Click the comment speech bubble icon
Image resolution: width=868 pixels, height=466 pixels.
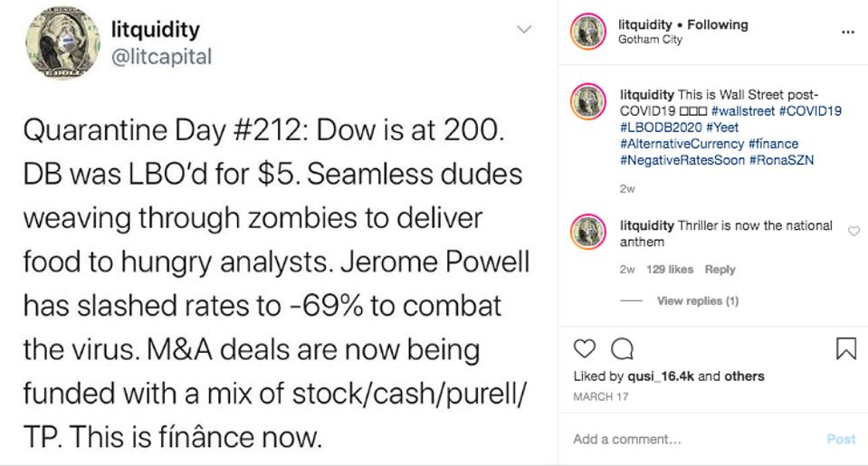pos(622,349)
